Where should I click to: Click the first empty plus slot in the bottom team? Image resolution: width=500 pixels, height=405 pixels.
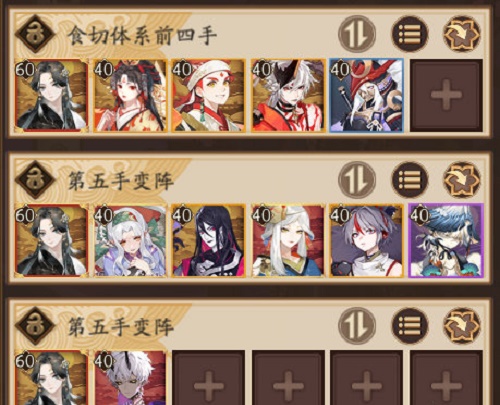pyautogui.click(x=209, y=377)
